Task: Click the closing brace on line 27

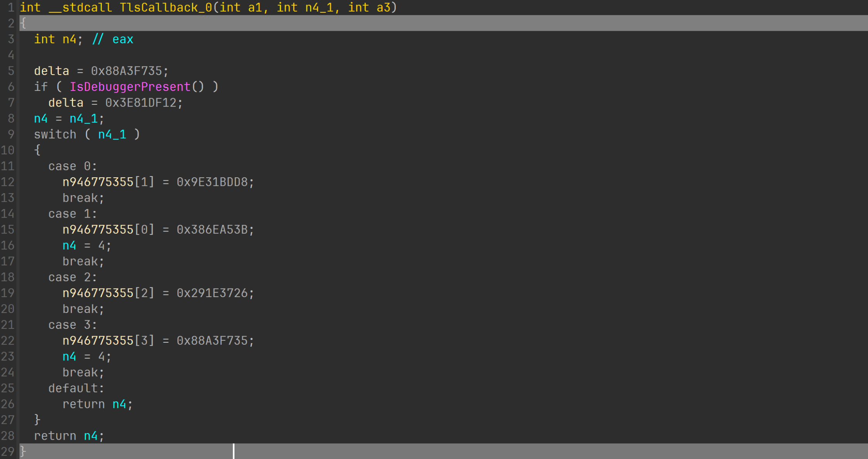Action: pos(37,420)
